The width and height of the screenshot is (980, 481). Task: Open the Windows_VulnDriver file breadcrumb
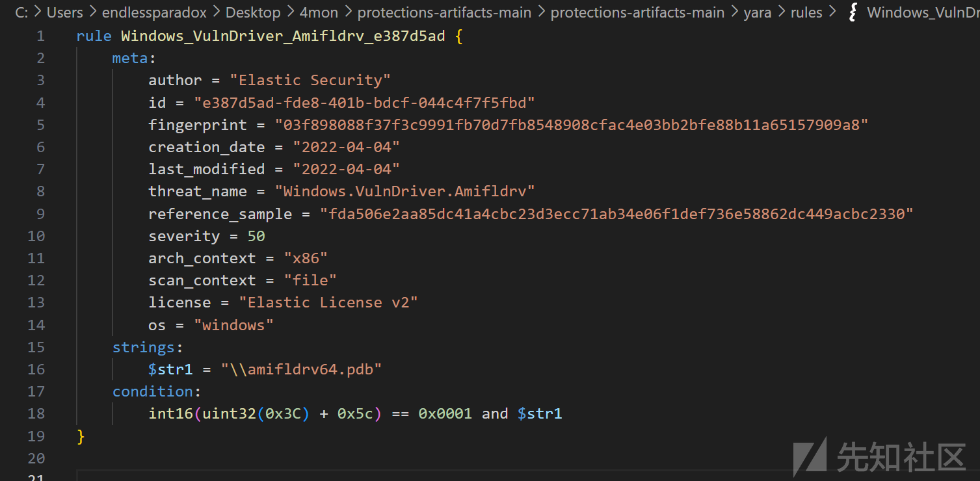[923, 12]
